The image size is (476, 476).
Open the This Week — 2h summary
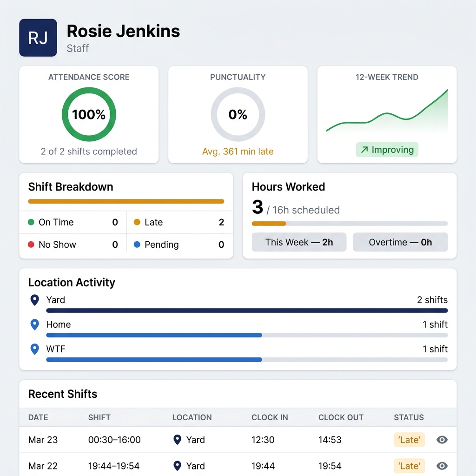(x=299, y=242)
